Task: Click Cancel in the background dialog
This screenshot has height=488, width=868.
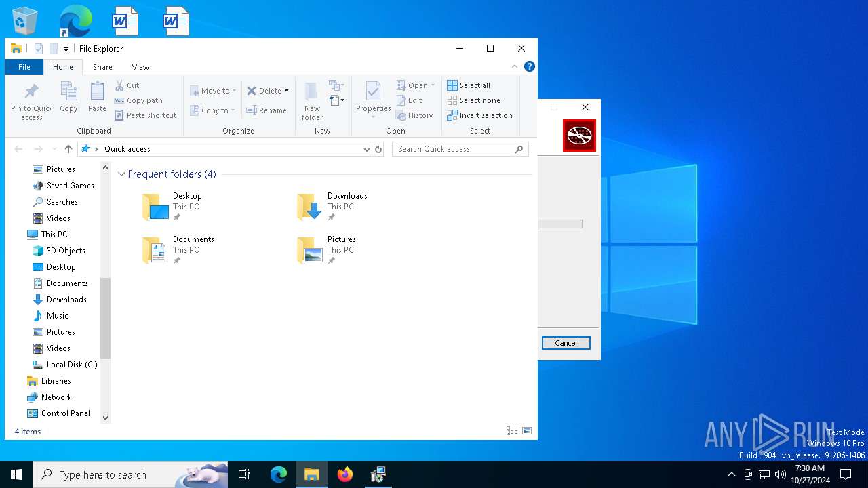Action: pyautogui.click(x=566, y=343)
